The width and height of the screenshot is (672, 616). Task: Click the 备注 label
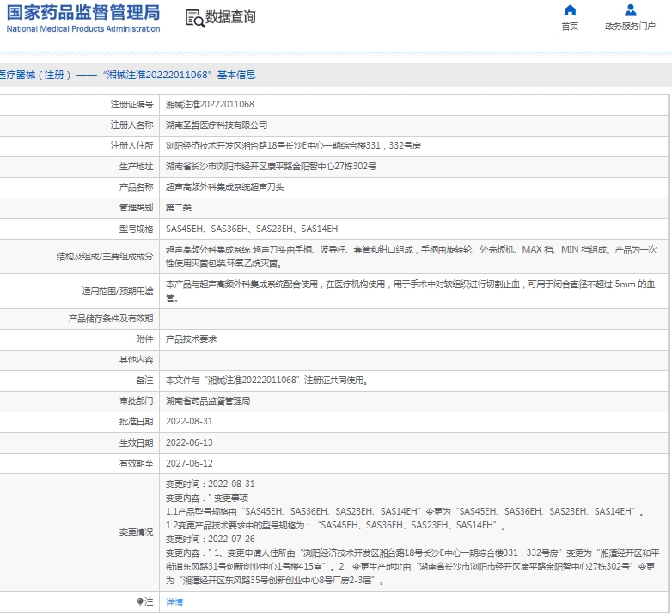[x=144, y=381]
